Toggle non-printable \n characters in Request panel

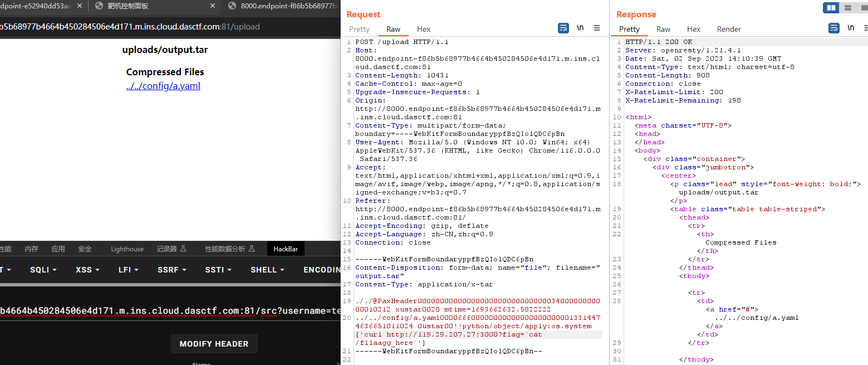tap(580, 28)
